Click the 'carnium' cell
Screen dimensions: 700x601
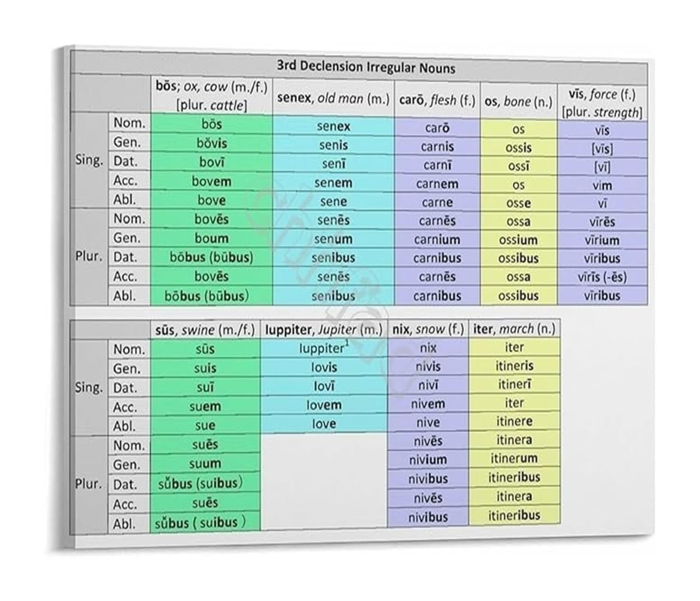click(x=437, y=239)
